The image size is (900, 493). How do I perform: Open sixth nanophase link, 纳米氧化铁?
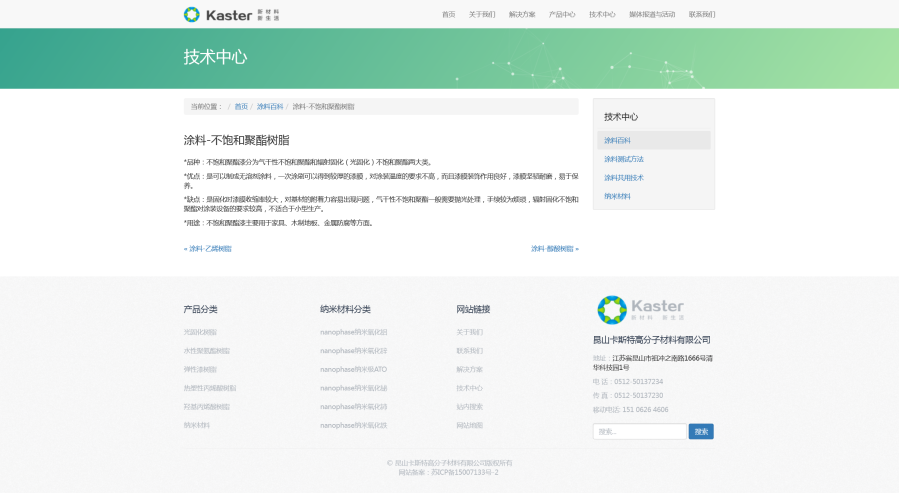(x=354, y=425)
